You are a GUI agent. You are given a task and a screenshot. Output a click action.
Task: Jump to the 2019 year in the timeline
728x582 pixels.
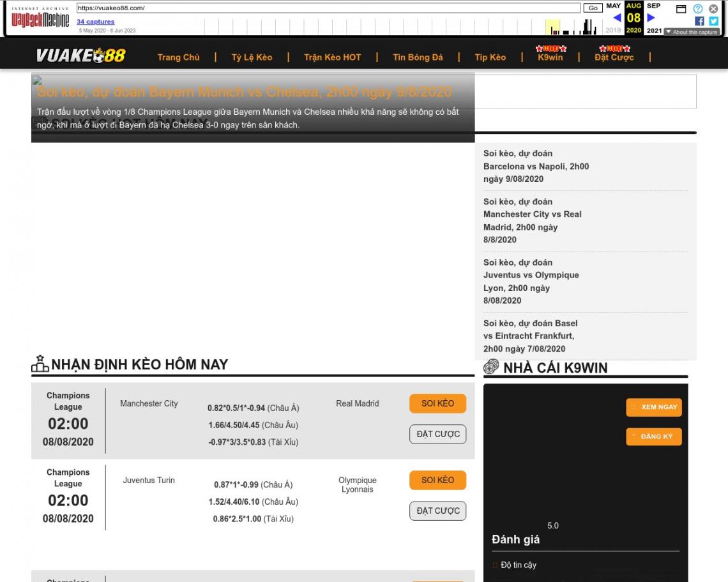point(613,30)
